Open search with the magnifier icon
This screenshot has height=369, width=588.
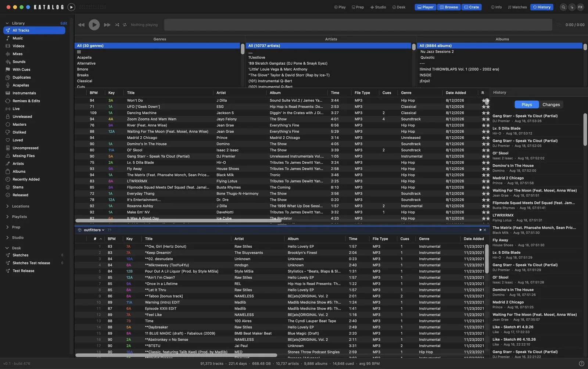pyautogui.click(x=563, y=7)
